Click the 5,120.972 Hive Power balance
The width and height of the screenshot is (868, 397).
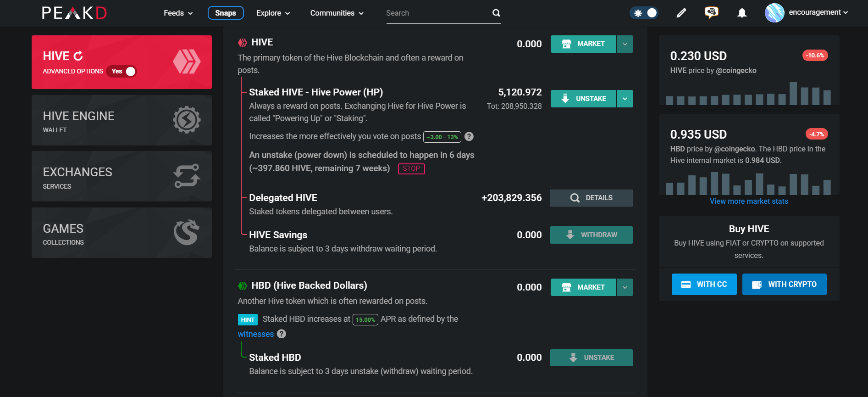tap(520, 92)
